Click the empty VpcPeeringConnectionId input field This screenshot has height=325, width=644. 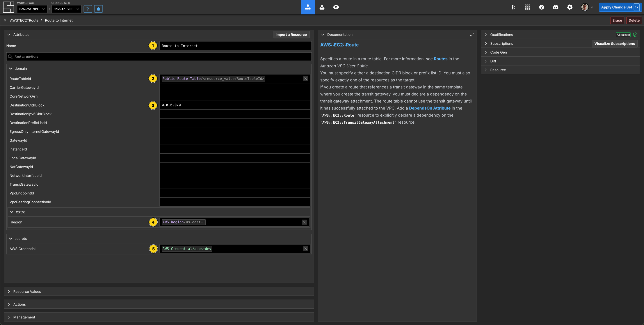point(235,202)
